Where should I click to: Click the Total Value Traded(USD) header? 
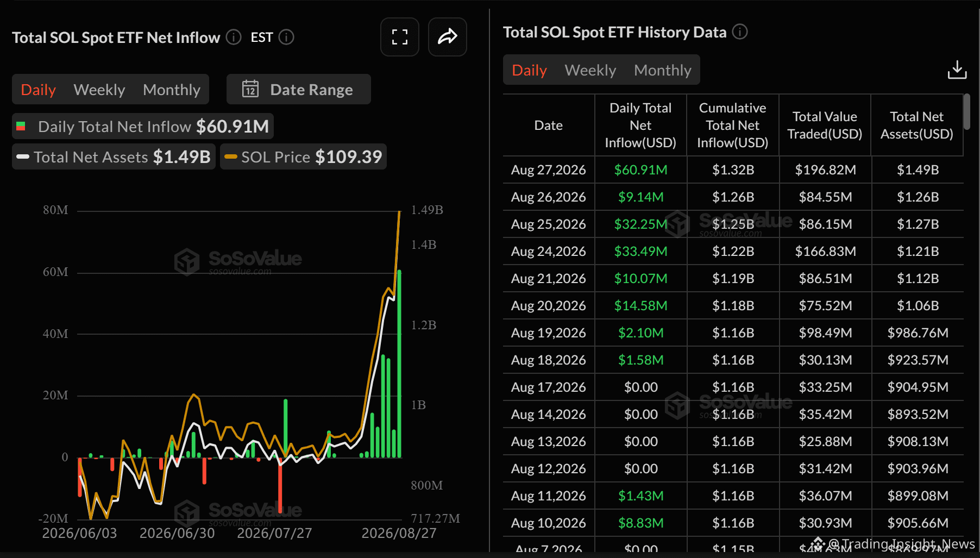click(825, 126)
